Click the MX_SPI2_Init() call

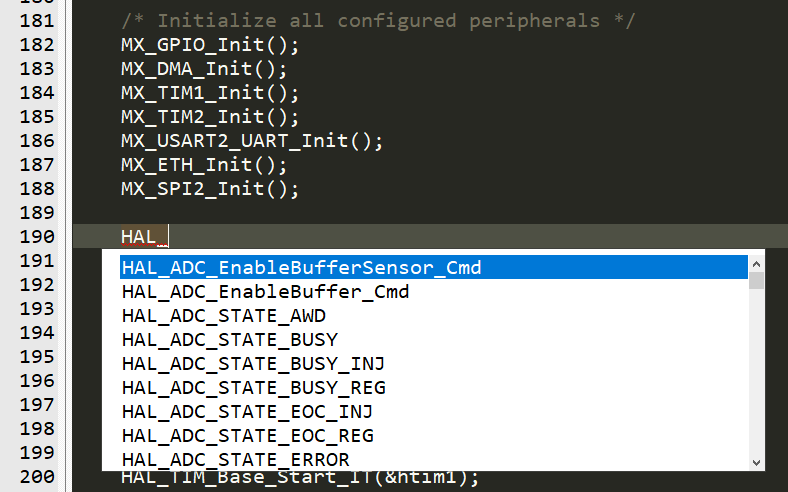coord(210,189)
